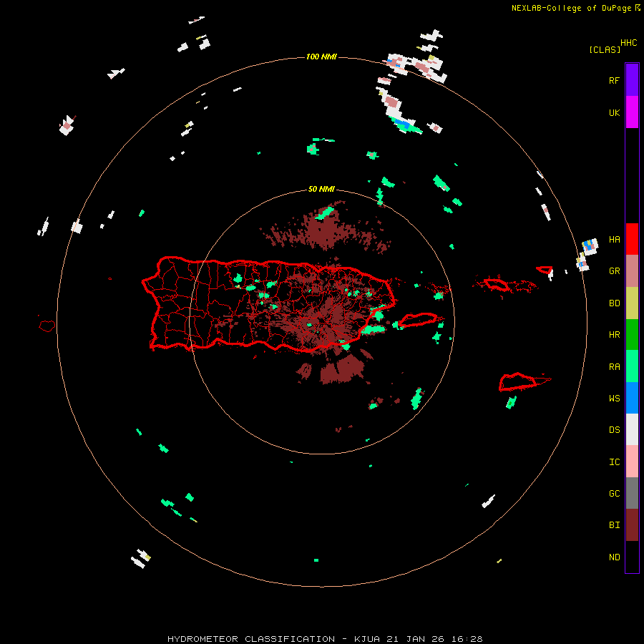This screenshot has height=644, width=644.
Task: Click the GC legend label
Action: coord(614,494)
